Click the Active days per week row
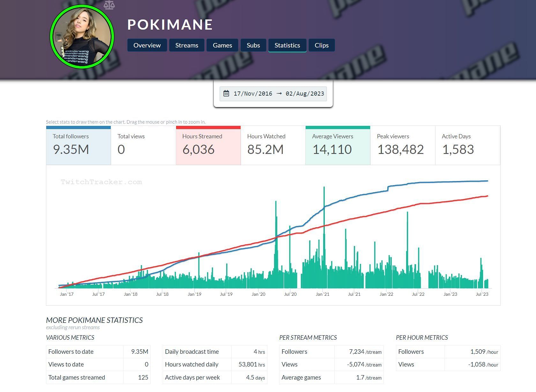Image resolution: width=536 pixels, height=392 pixels. click(215, 377)
